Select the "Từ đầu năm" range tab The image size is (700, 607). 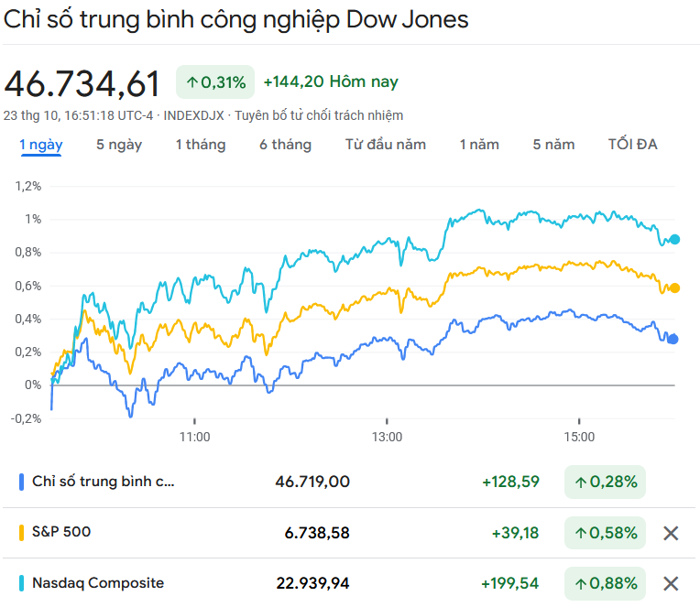point(386,145)
